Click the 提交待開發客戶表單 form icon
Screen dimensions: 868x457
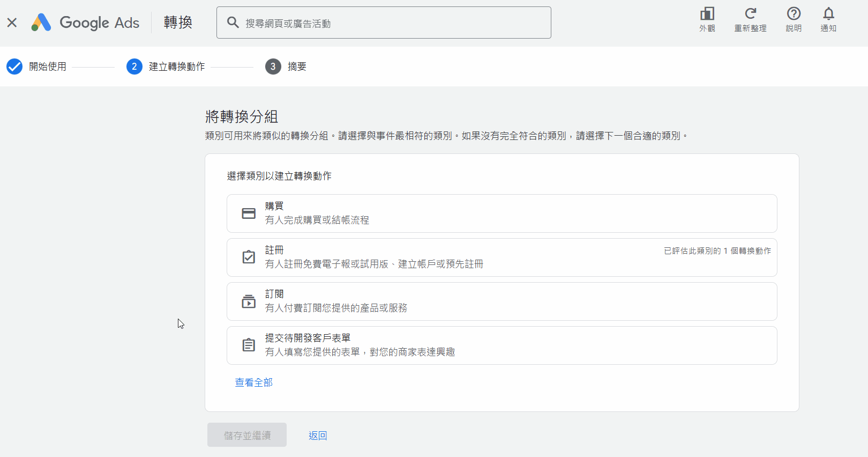[x=249, y=345]
